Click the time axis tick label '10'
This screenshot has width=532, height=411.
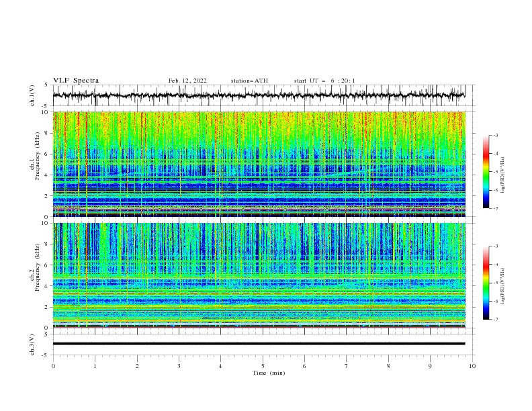click(x=472, y=366)
